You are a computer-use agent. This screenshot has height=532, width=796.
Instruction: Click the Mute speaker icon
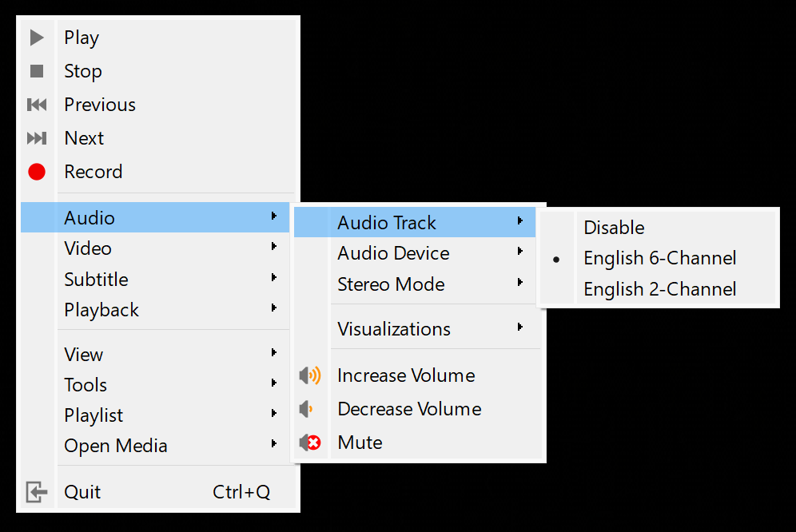coord(310,443)
